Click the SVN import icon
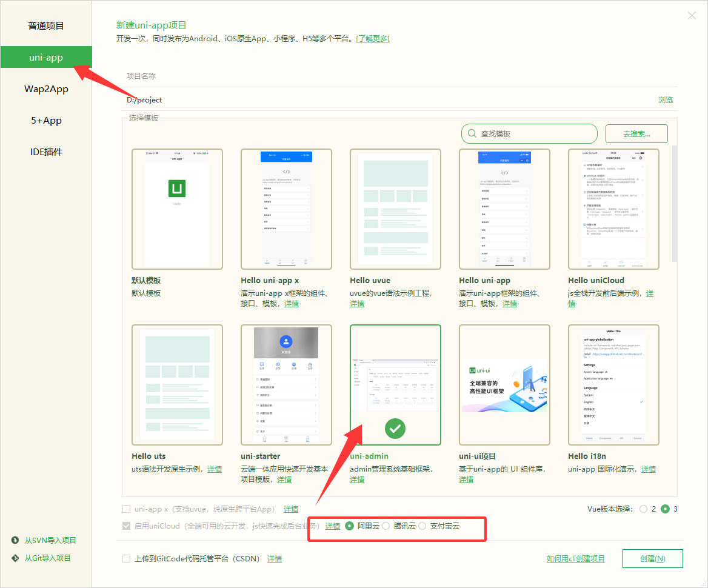This screenshot has height=588, width=708. pos(15,540)
